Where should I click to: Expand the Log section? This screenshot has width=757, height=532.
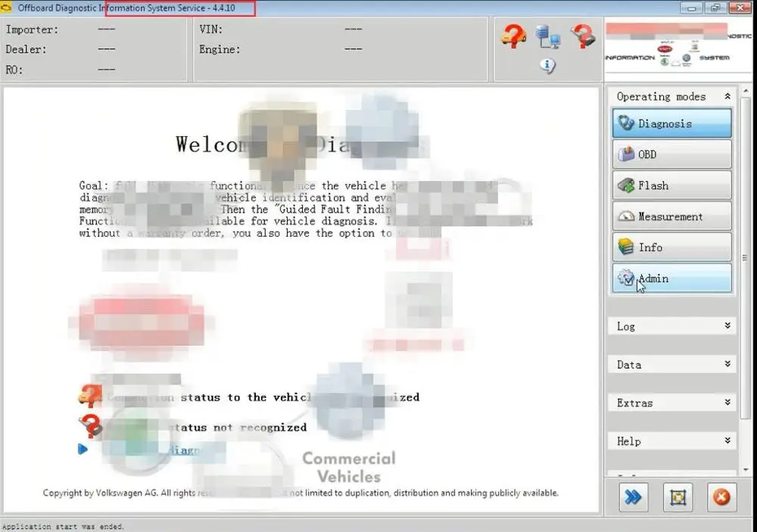click(x=727, y=326)
